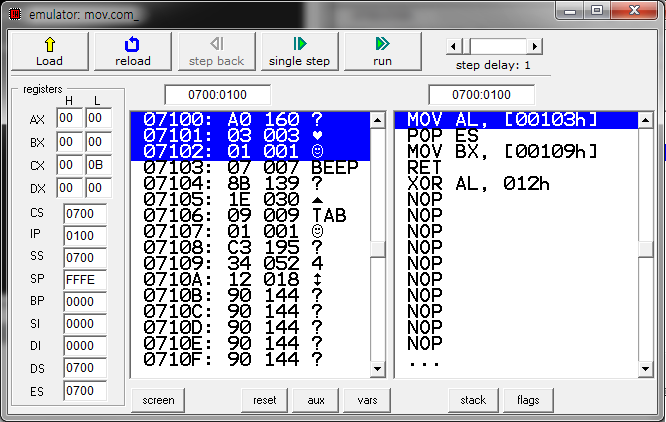This screenshot has width=666, height=422.
Task: Open the screen window
Action: click(x=156, y=400)
